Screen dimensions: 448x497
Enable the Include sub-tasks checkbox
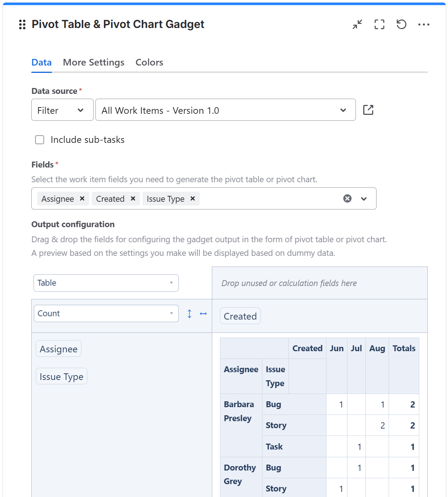click(39, 140)
